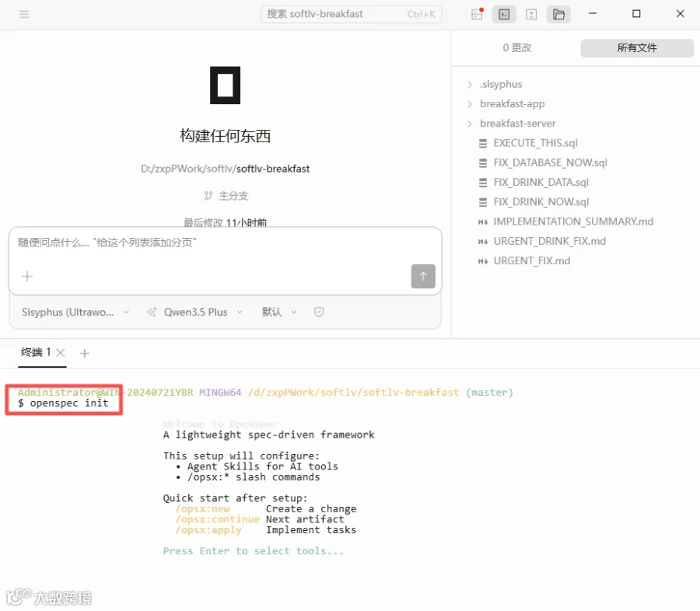Open EXECUTE_THIS.sql file
700x611 pixels.
coord(535,143)
